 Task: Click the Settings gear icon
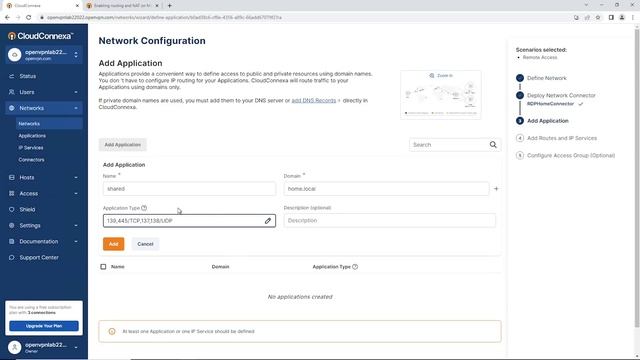click(x=11, y=225)
